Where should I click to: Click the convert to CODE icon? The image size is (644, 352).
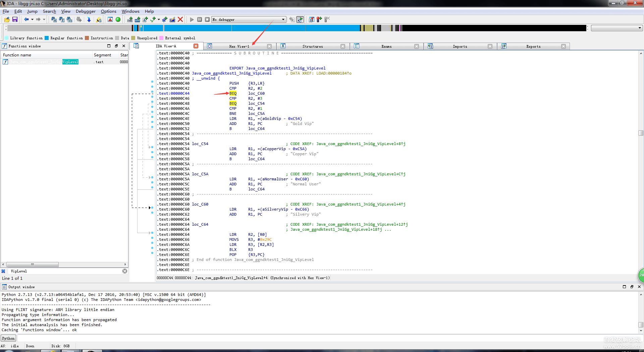[130, 19]
